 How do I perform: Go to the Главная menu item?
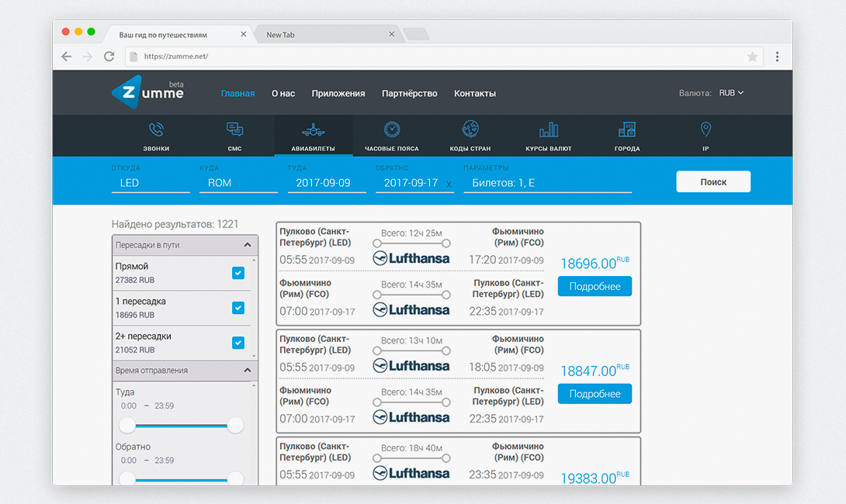click(x=238, y=93)
